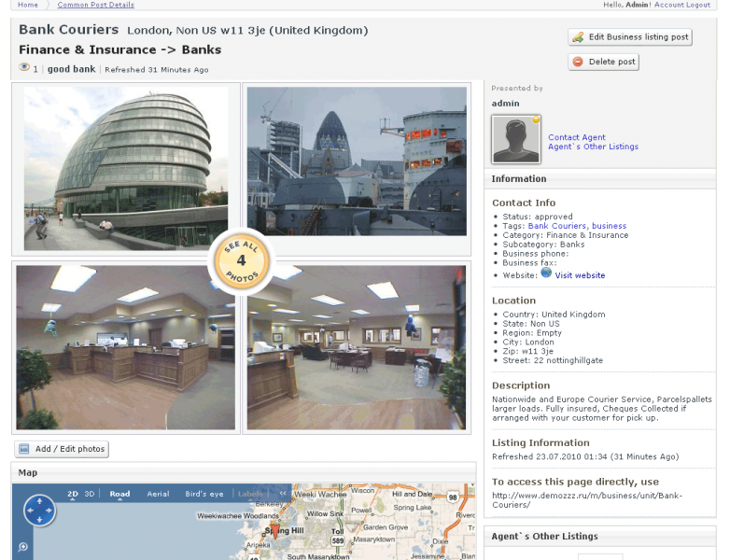This screenshot has width=730, height=560.
Task: Switch the map to 3D mode
Action: click(x=90, y=494)
